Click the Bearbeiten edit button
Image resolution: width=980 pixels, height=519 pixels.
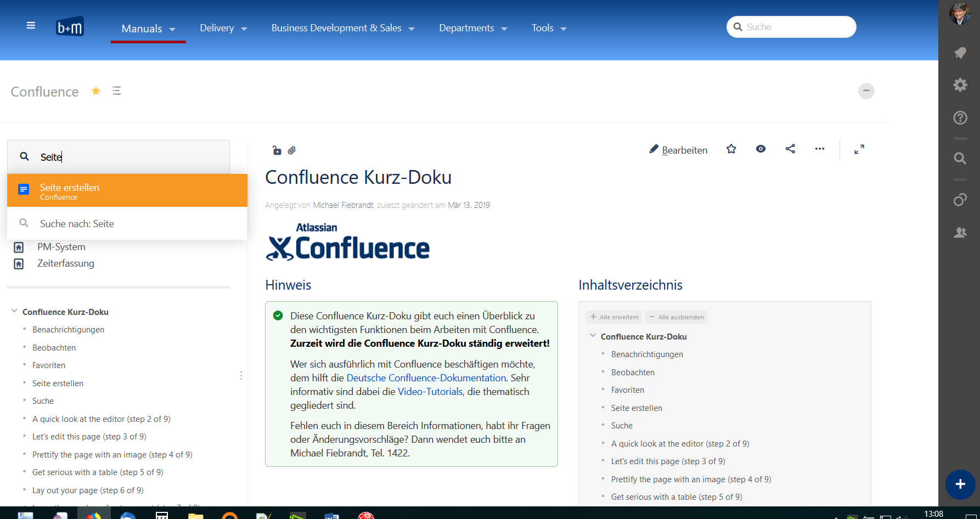click(678, 150)
